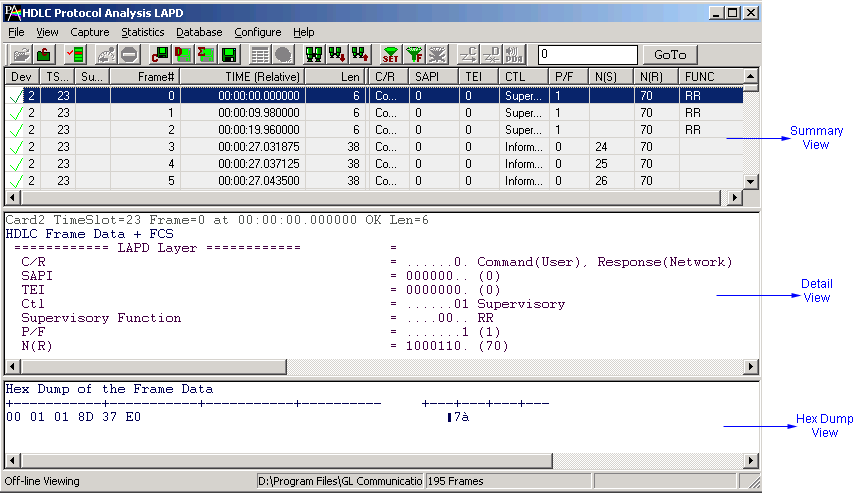862x493 pixels.
Task: Click the frame number input field
Action: click(587, 54)
